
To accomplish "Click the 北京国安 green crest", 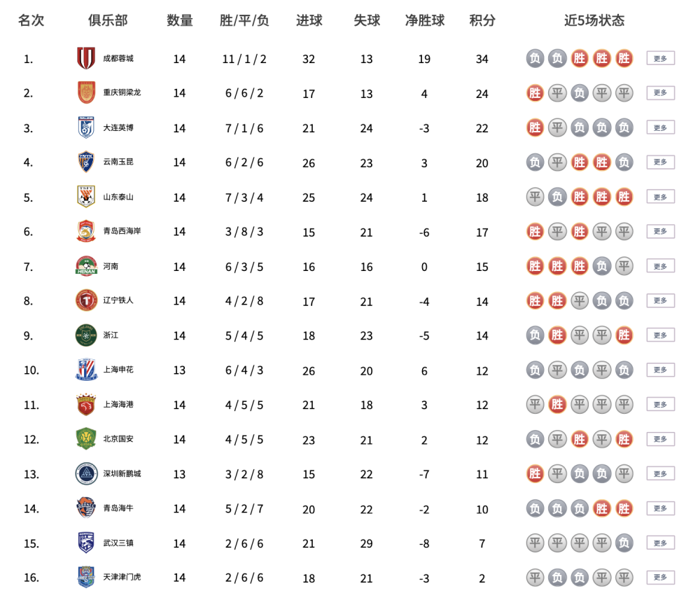I will pos(86,439).
